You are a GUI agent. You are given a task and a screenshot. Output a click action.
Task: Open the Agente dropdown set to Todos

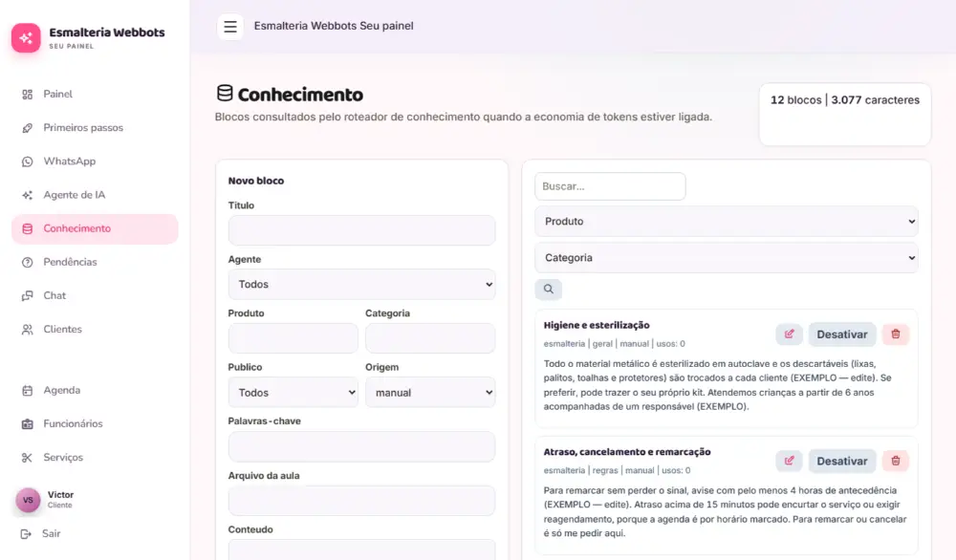pyautogui.click(x=361, y=284)
